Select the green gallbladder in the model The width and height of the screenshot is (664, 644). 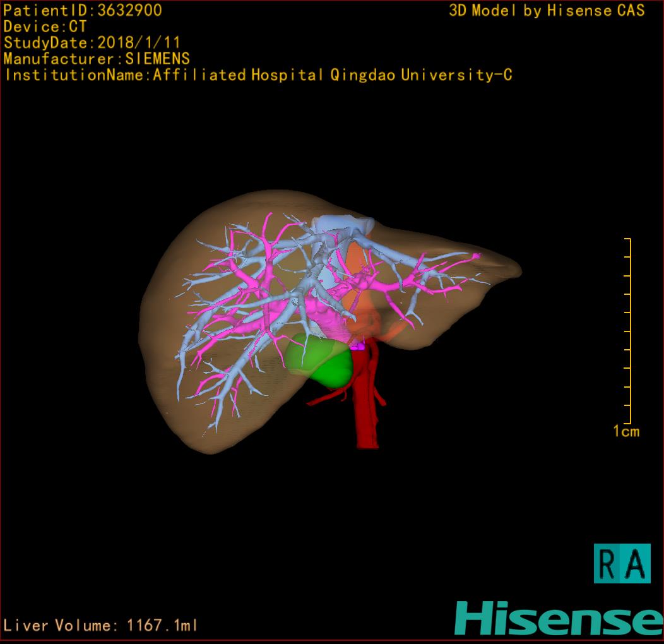pyautogui.click(x=321, y=363)
